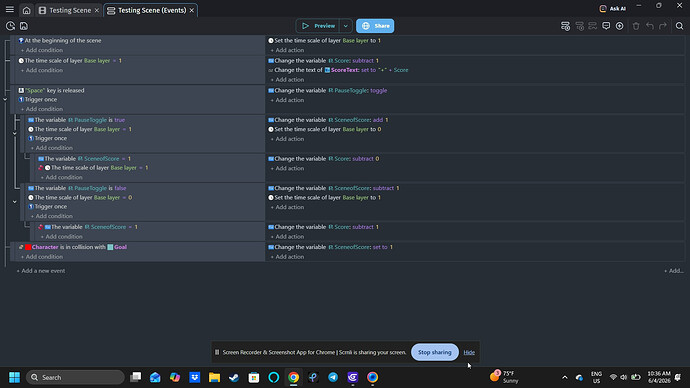Select Change the variable SceneofScore: add 1
This screenshot has width=690, height=388.
click(328, 120)
